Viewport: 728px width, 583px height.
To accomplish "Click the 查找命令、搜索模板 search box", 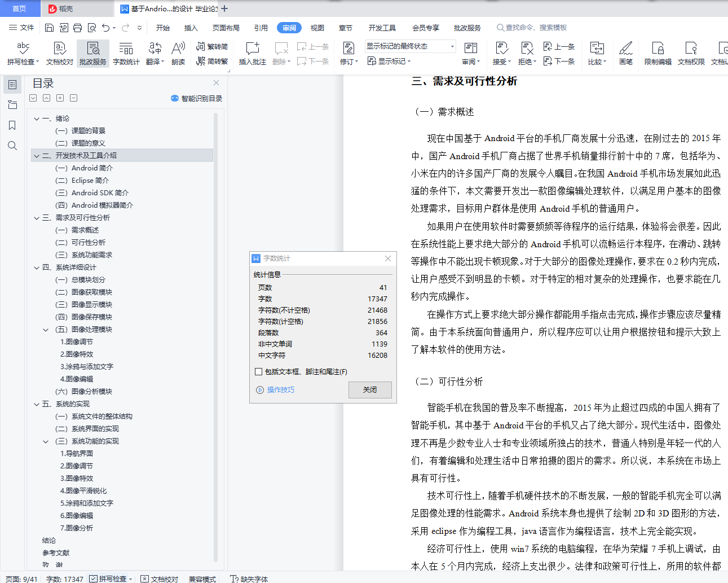I will click(532, 28).
